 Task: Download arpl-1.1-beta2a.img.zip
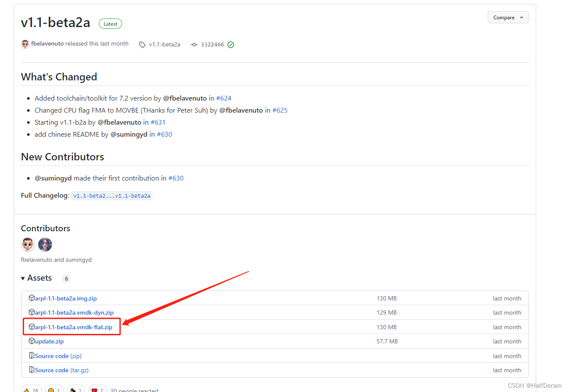[x=66, y=298]
